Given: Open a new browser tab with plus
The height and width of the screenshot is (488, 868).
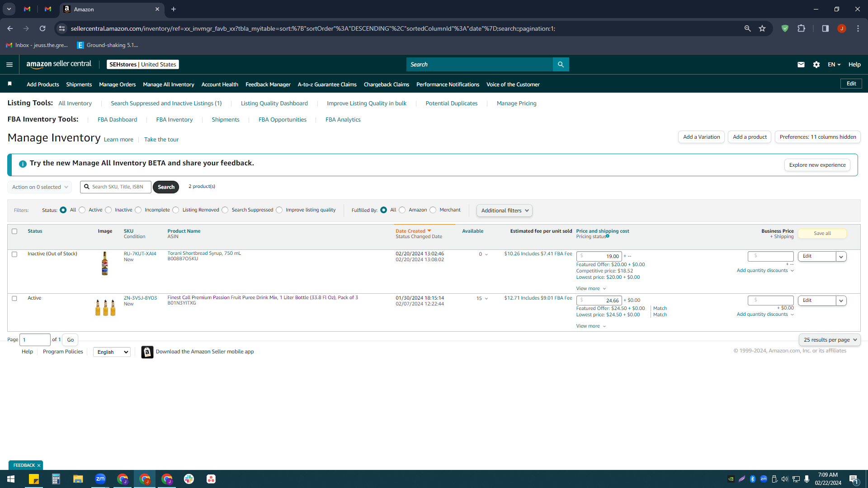Looking at the screenshot, I should tap(174, 9).
